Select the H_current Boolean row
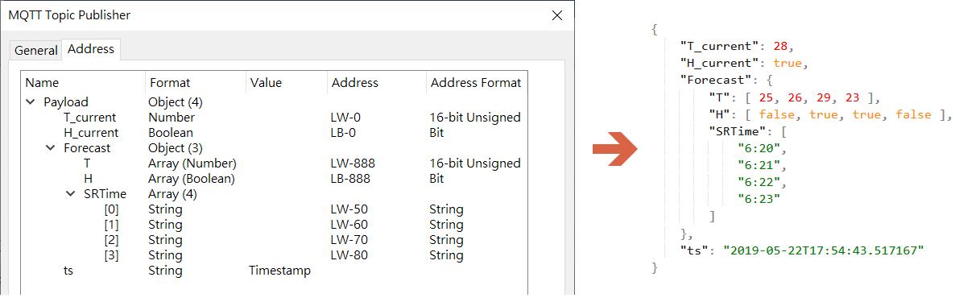The image size is (980, 302). pyautogui.click(x=274, y=133)
